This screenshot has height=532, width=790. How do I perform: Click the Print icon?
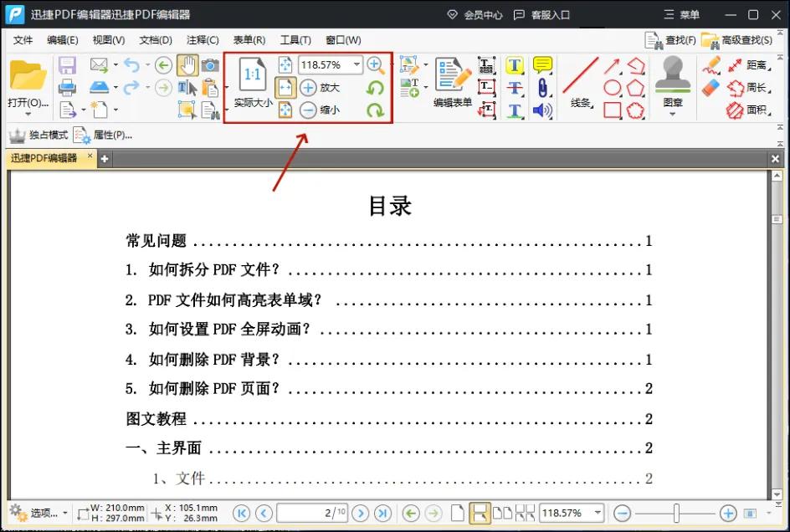(x=67, y=87)
